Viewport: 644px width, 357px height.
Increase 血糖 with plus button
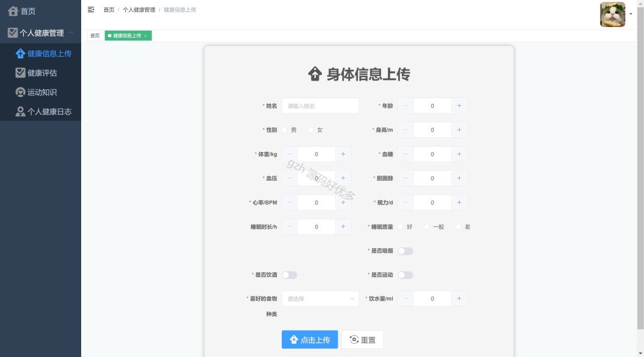coord(458,154)
